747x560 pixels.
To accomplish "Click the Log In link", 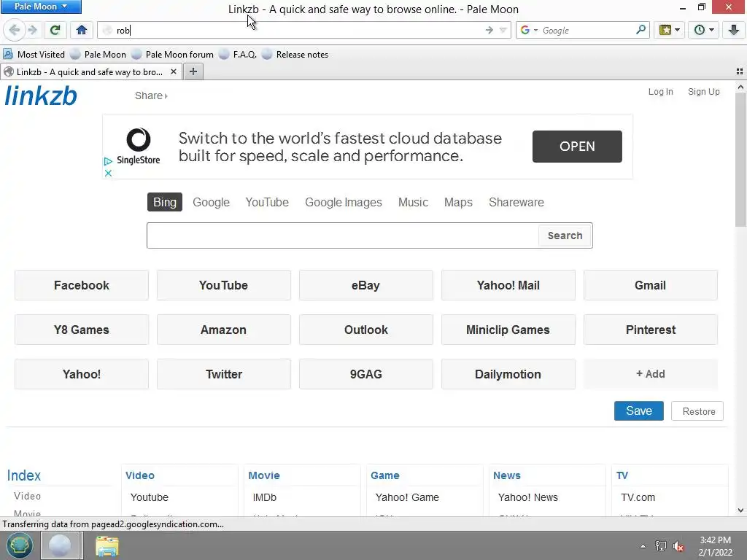I will pos(660,92).
